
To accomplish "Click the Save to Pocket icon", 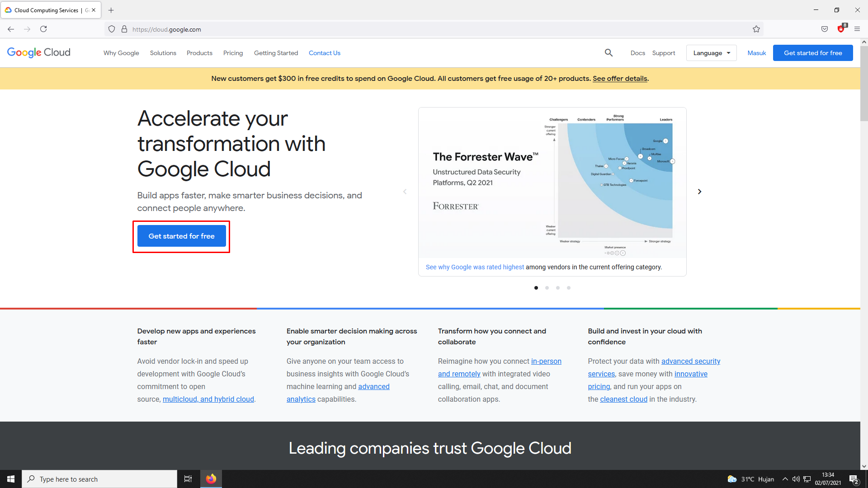I will (825, 29).
